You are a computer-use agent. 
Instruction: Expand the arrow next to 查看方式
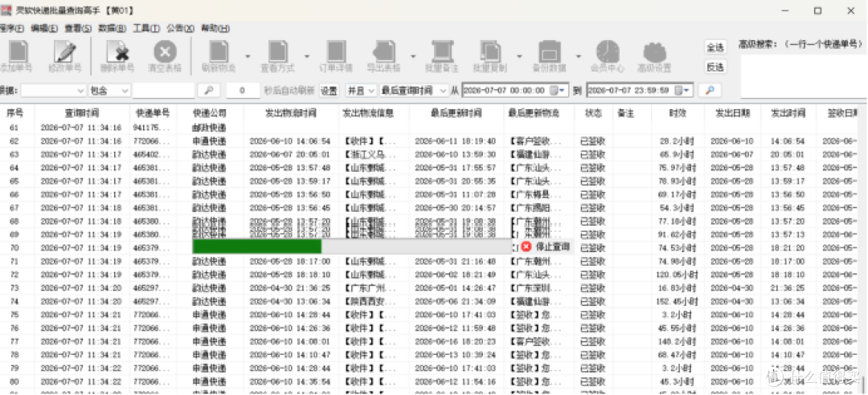point(306,56)
